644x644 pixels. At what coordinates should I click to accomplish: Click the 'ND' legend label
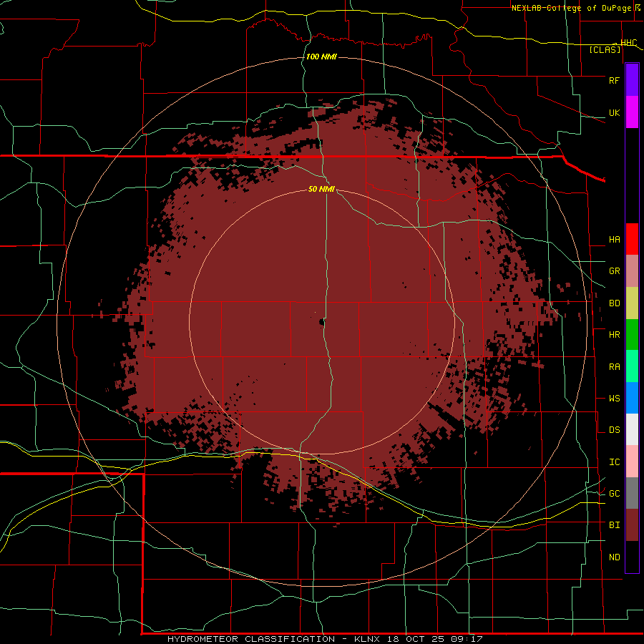[614, 557]
